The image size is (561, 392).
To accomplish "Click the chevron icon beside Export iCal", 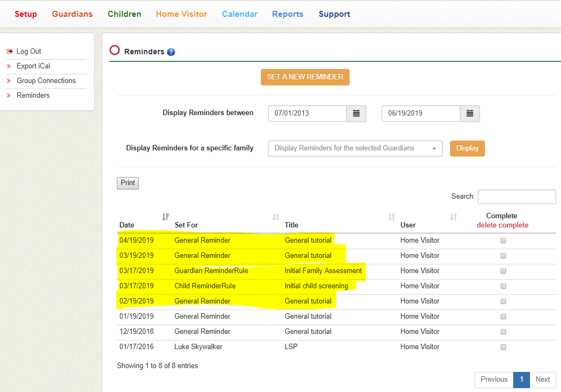I will pos(9,66).
